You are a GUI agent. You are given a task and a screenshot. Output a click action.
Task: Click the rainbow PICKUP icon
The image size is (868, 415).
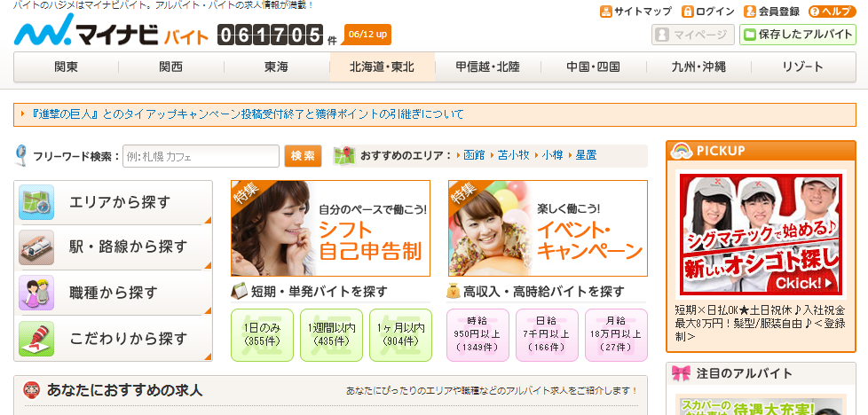point(682,151)
